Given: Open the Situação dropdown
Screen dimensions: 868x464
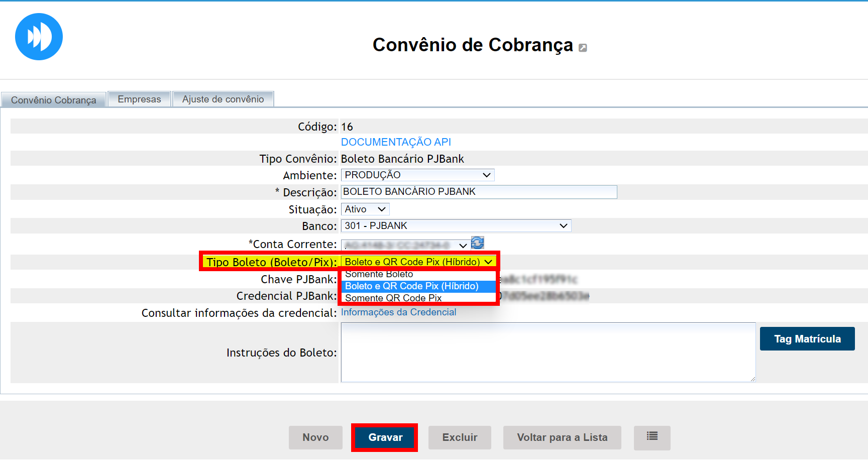Looking at the screenshot, I should point(365,209).
